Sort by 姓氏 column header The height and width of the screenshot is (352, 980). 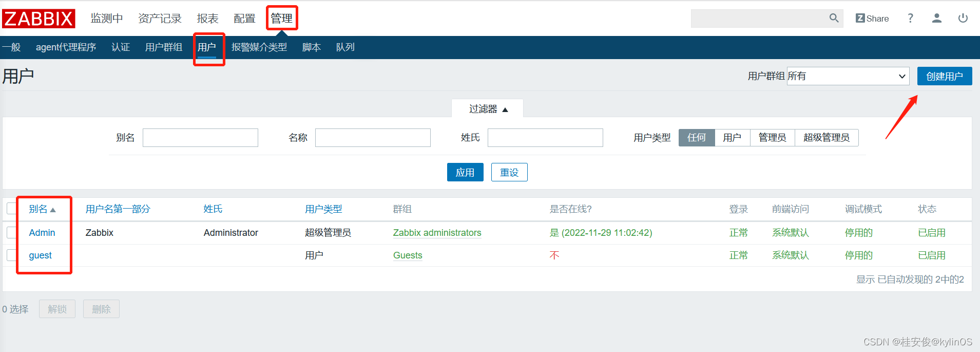(x=213, y=209)
